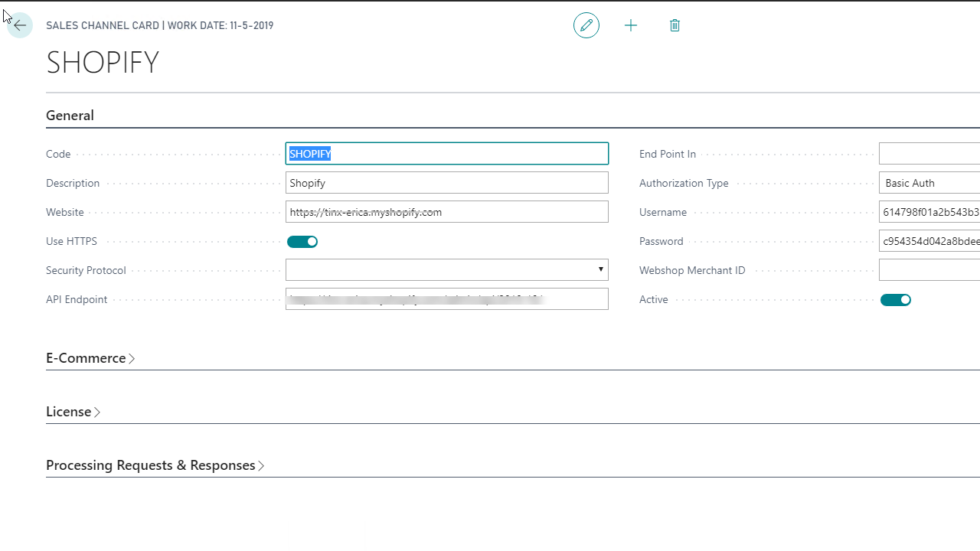Expand the E-Commerce section
Image resolution: width=980 pixels, height=551 pixels.
[x=90, y=358]
